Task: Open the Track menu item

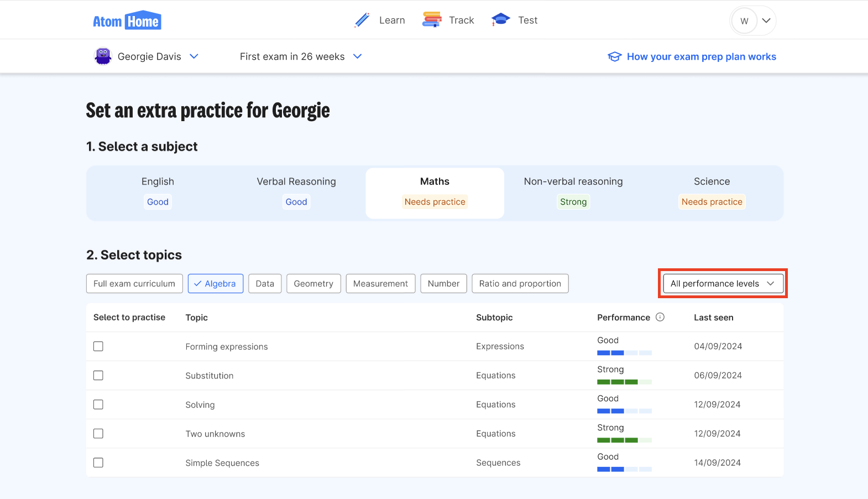Action: pyautogui.click(x=462, y=20)
